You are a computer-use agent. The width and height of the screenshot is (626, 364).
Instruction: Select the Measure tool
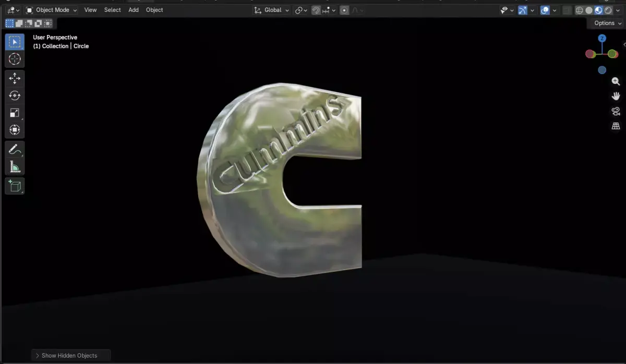coord(15,167)
